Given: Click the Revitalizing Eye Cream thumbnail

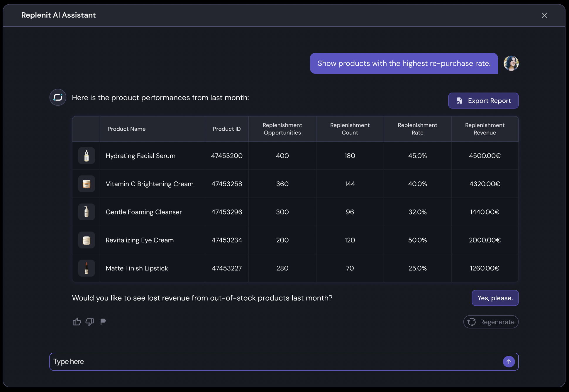Looking at the screenshot, I should click(x=86, y=240).
